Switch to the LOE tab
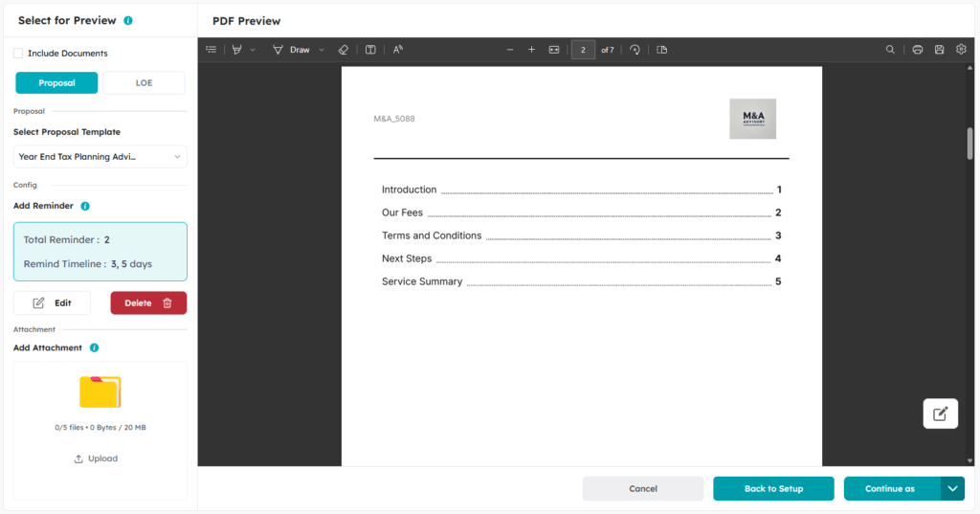 (144, 82)
